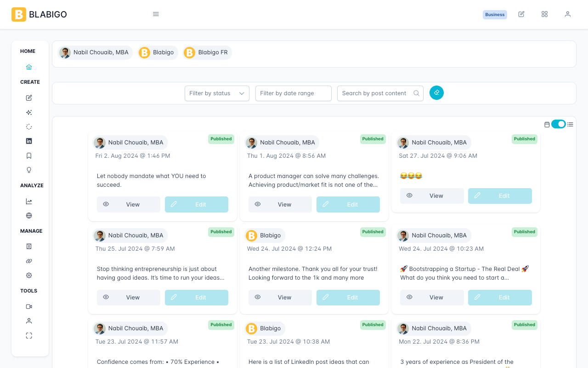Open sidebar settings gear icon

tap(29, 276)
